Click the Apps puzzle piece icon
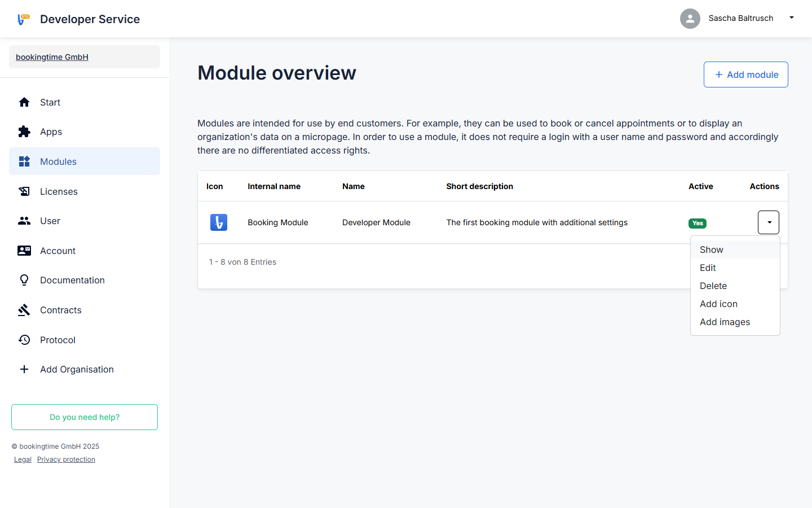Viewport: 812px width, 508px height. [x=24, y=132]
